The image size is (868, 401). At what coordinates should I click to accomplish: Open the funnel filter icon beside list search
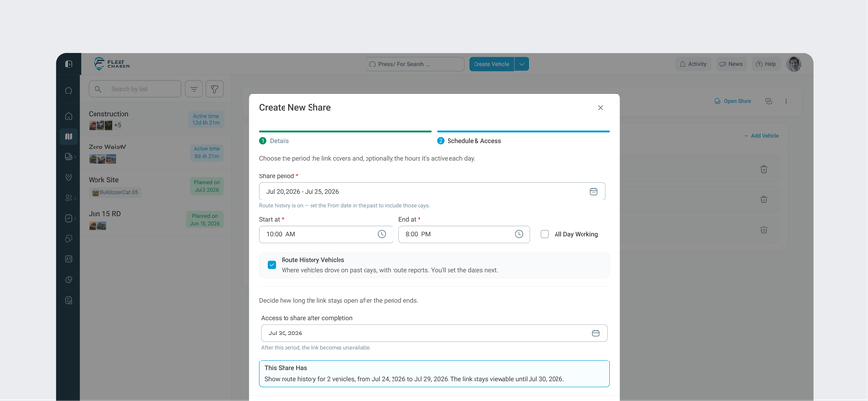[x=215, y=89]
